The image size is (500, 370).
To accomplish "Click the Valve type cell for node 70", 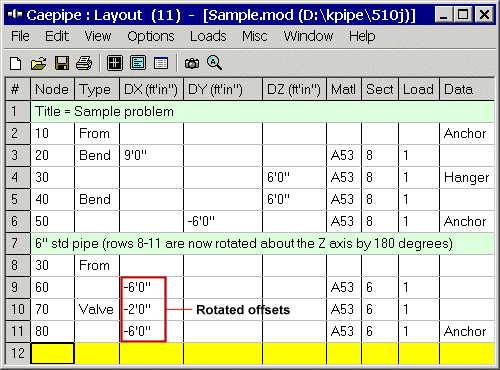I will click(97, 309).
